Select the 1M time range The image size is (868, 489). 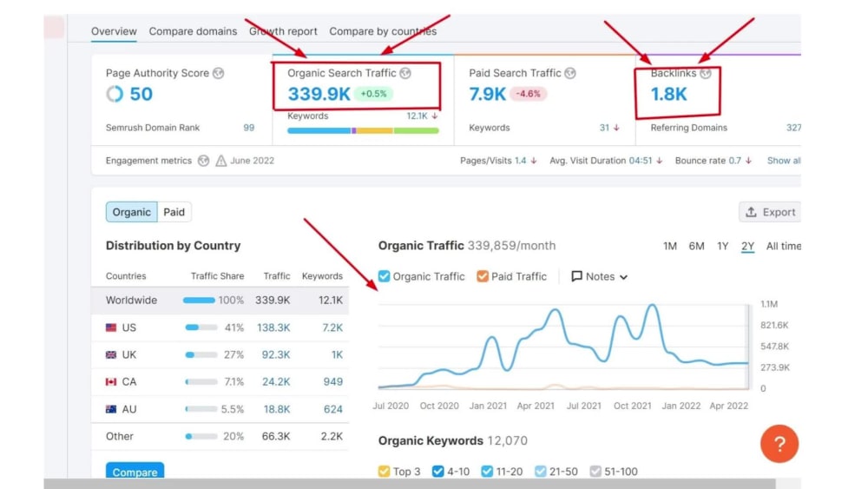[670, 246]
